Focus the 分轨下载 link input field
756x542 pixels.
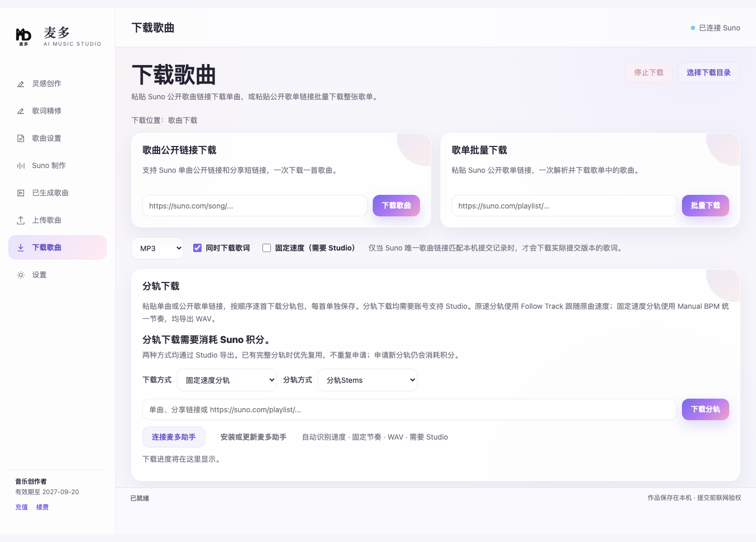click(x=409, y=410)
